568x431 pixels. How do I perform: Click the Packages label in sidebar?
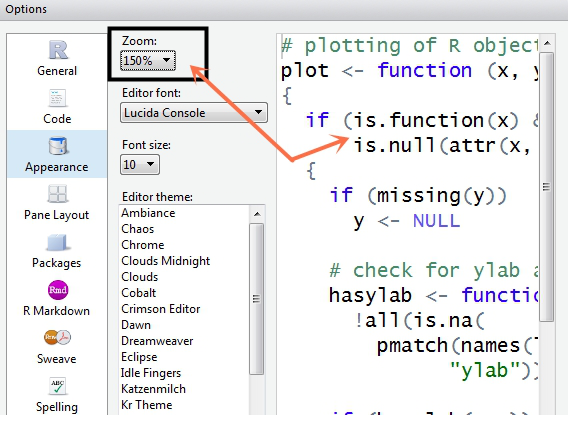57,263
